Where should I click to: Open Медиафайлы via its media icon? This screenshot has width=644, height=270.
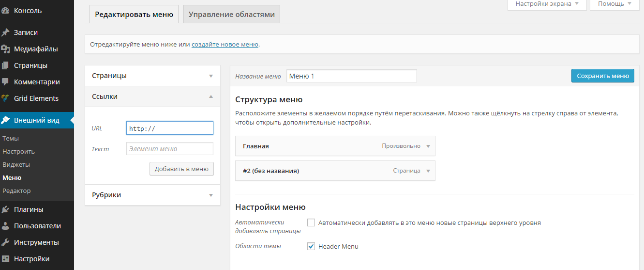(6, 49)
